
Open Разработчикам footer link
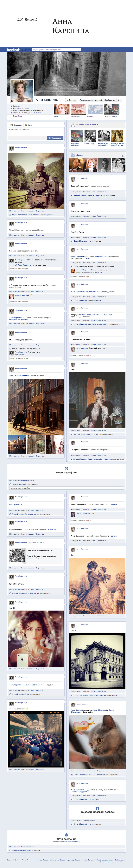point(81,860)
